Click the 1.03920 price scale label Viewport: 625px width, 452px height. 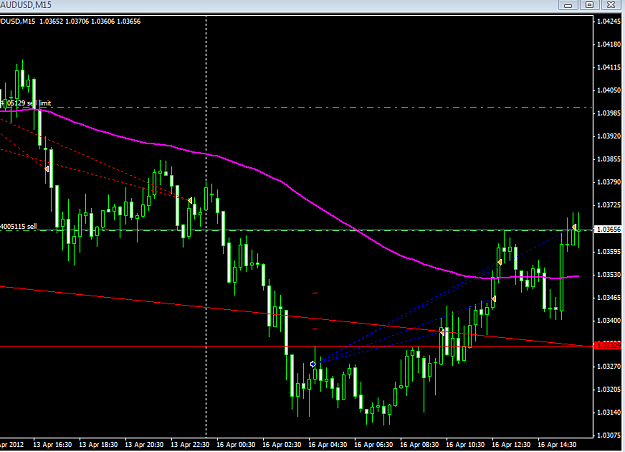coord(609,136)
